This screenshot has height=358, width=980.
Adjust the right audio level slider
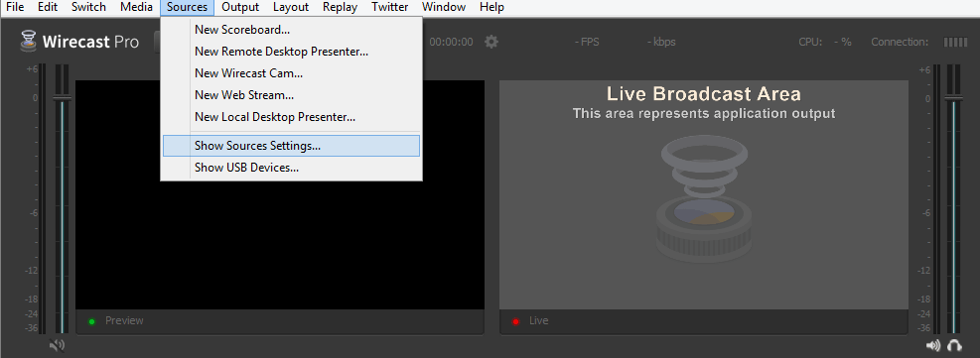coord(953,99)
